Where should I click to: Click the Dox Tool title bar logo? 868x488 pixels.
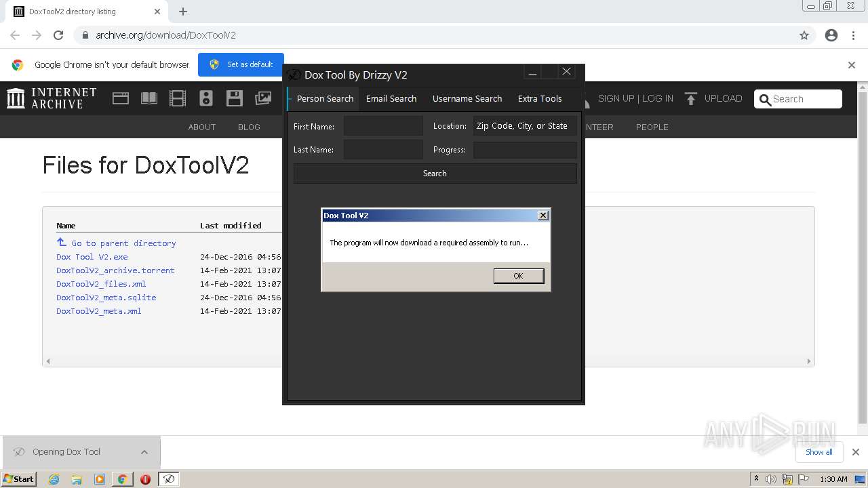coord(294,75)
